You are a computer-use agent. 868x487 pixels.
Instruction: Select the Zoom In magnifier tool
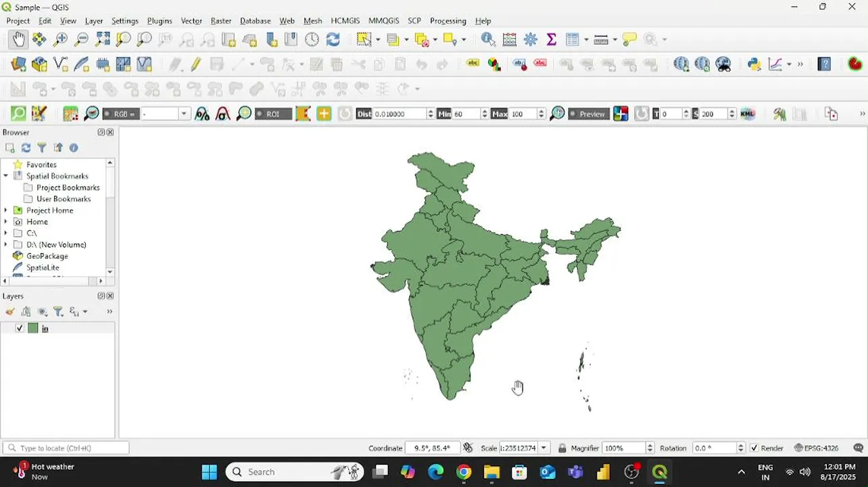point(60,39)
